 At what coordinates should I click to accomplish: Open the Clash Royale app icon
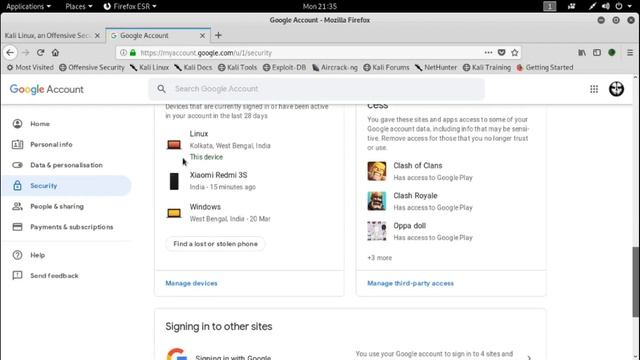376,201
